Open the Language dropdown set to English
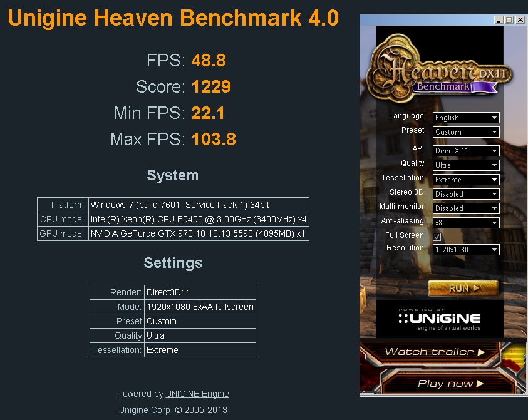The image size is (528, 420). coord(466,118)
